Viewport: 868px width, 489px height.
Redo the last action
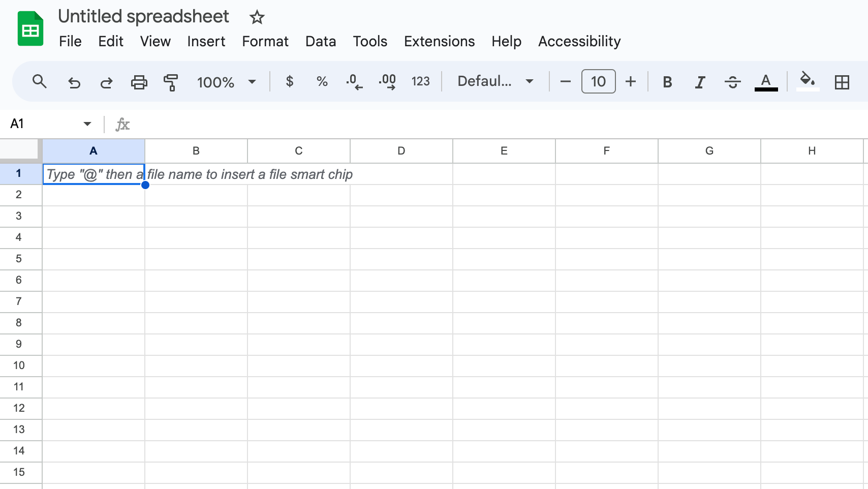pyautogui.click(x=106, y=82)
